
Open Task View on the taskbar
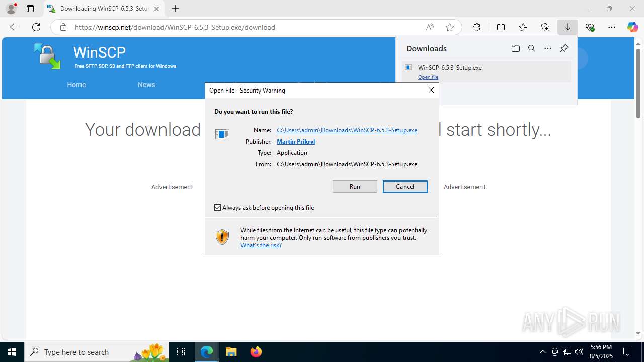point(181,352)
